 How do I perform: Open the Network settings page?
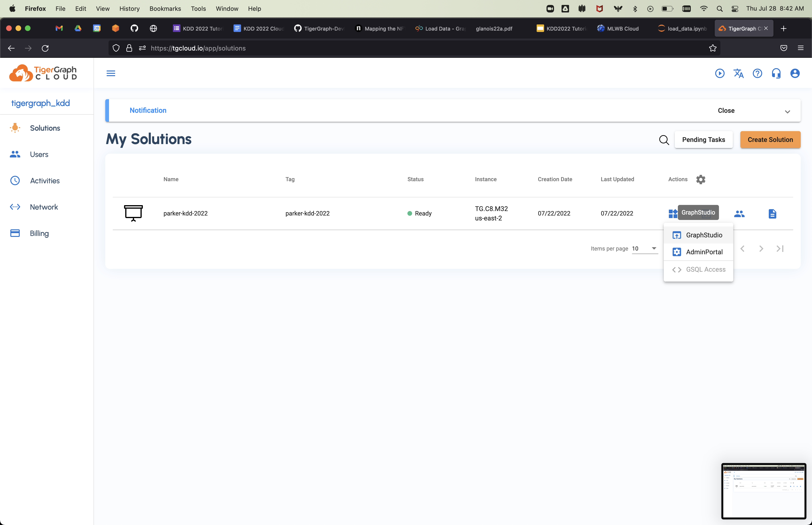tap(44, 207)
